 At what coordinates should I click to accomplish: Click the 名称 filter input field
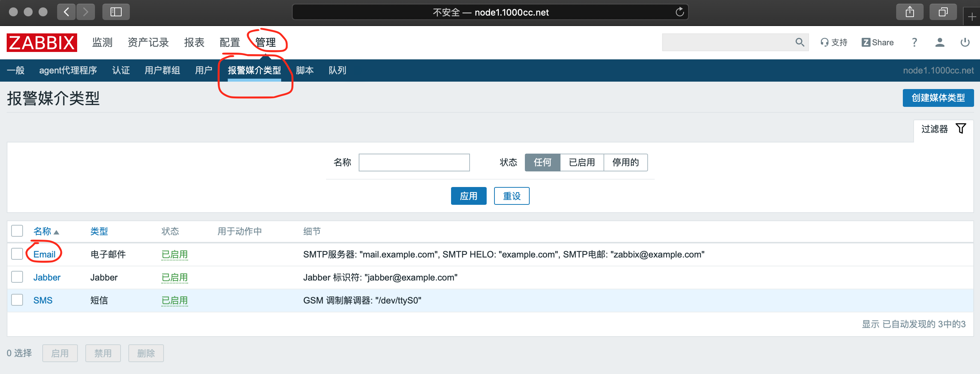click(414, 163)
